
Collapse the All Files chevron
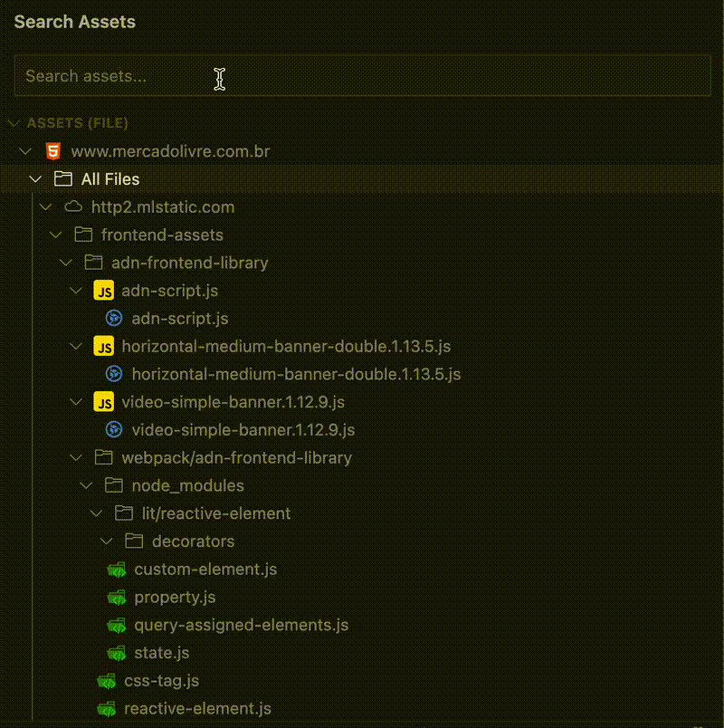(35, 179)
